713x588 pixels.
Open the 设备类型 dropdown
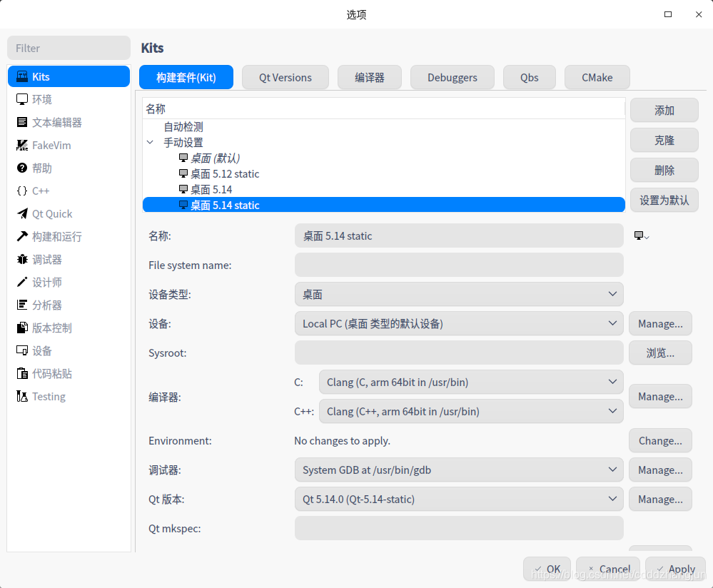click(x=459, y=294)
